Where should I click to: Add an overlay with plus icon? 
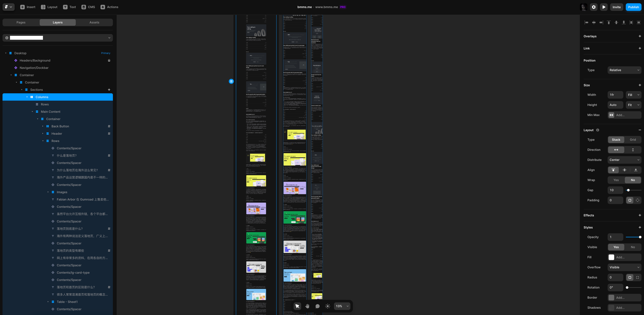click(640, 36)
